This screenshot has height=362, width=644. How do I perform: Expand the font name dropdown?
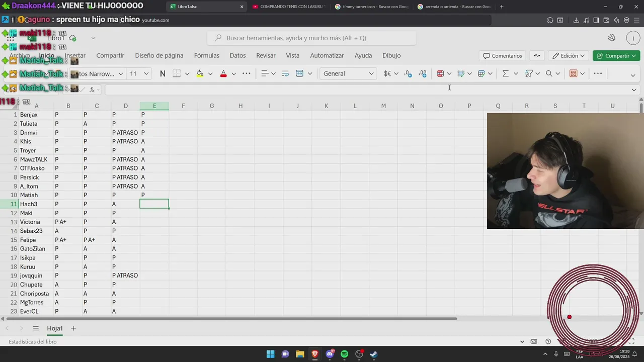click(121, 73)
